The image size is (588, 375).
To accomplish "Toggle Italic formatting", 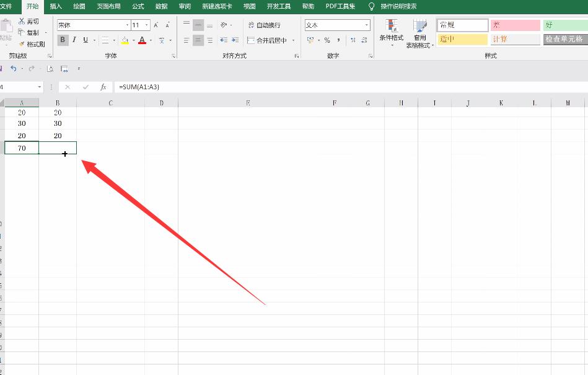I will click(x=74, y=40).
